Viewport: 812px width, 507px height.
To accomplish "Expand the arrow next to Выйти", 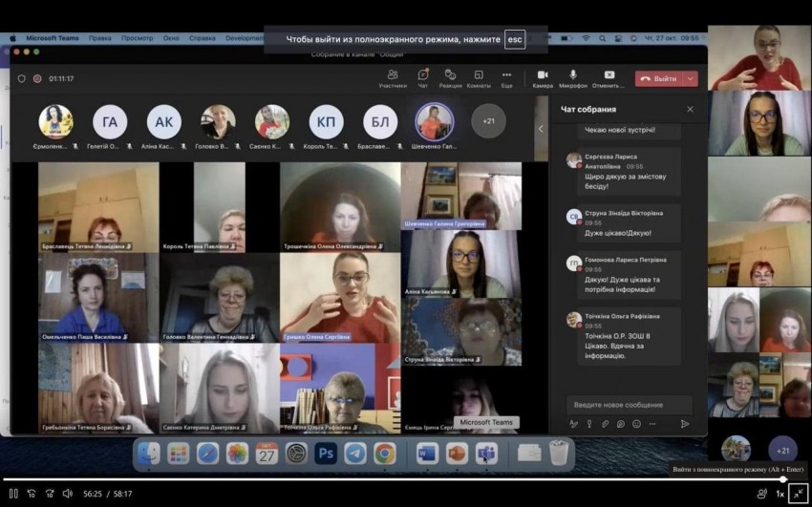I will [x=691, y=78].
